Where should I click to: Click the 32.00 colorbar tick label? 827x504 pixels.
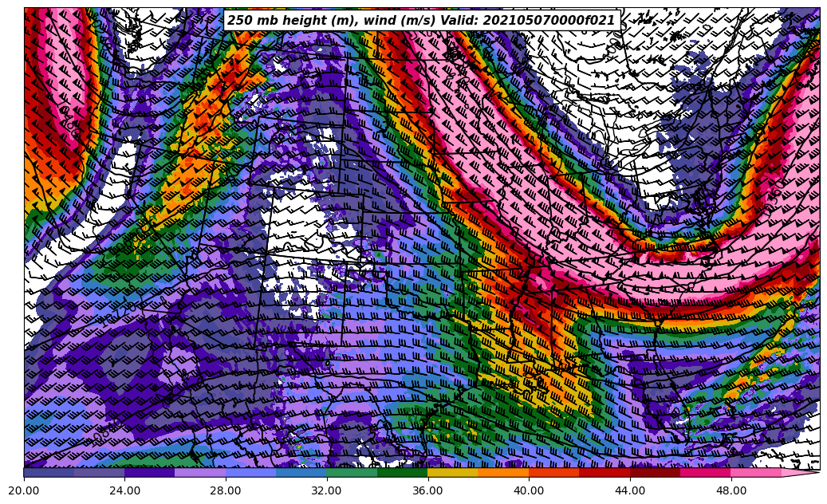point(327,490)
